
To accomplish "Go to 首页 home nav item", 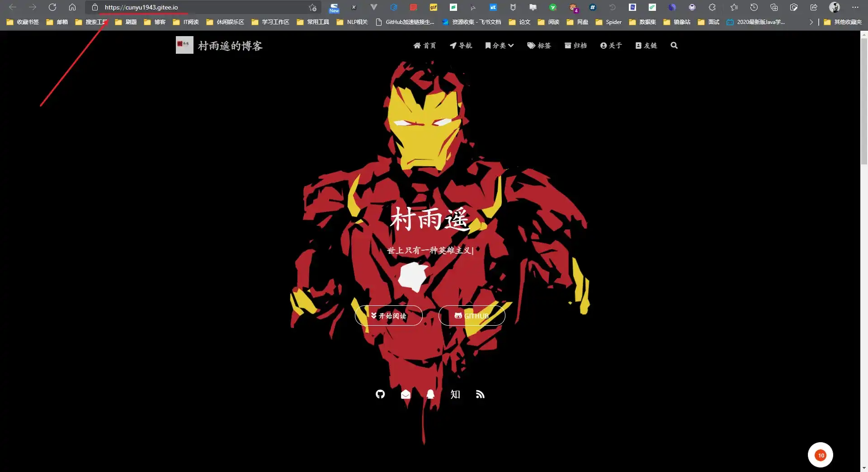I will [x=425, y=46].
